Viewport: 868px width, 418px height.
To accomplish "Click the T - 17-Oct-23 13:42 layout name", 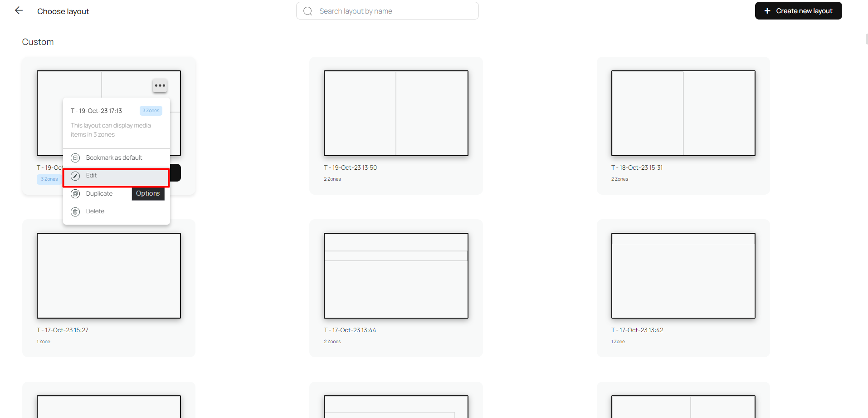I will pos(637,330).
